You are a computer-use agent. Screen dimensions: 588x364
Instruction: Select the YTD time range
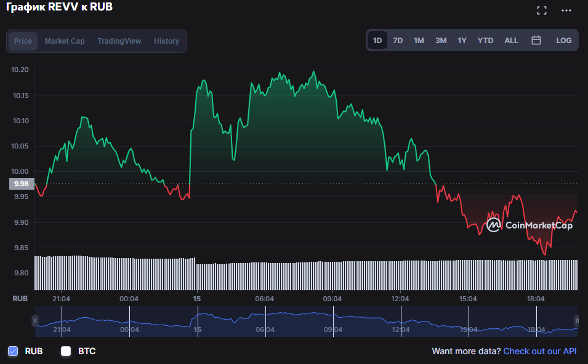click(485, 40)
